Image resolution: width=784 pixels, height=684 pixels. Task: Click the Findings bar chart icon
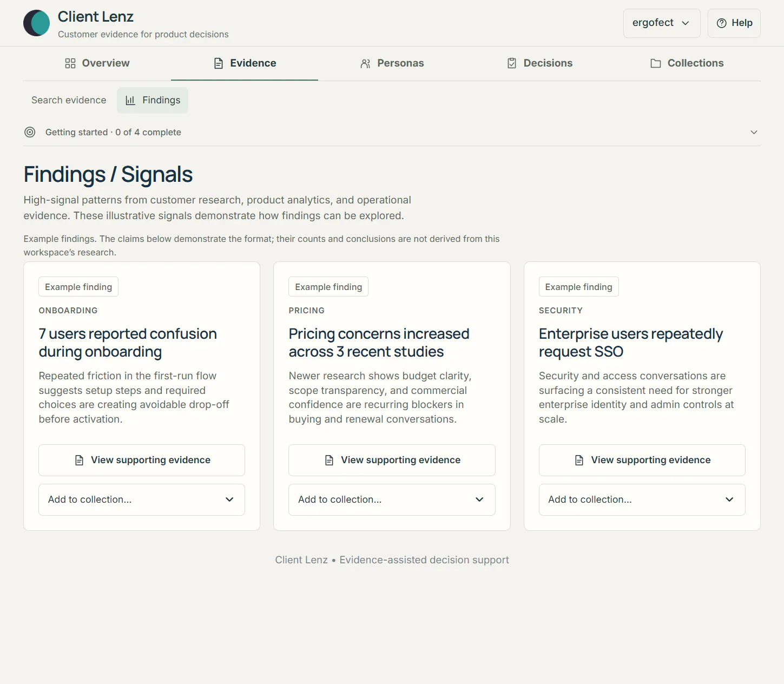130,100
